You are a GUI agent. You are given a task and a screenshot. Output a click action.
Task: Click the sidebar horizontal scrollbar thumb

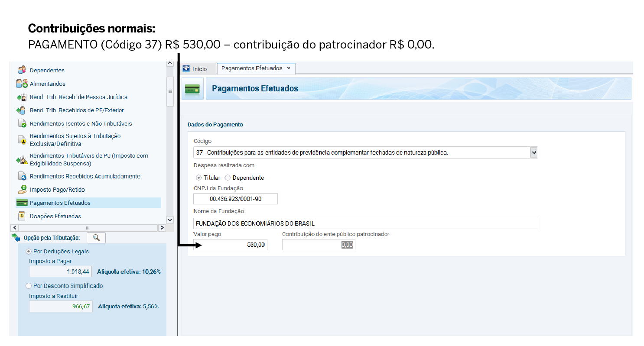tap(88, 227)
